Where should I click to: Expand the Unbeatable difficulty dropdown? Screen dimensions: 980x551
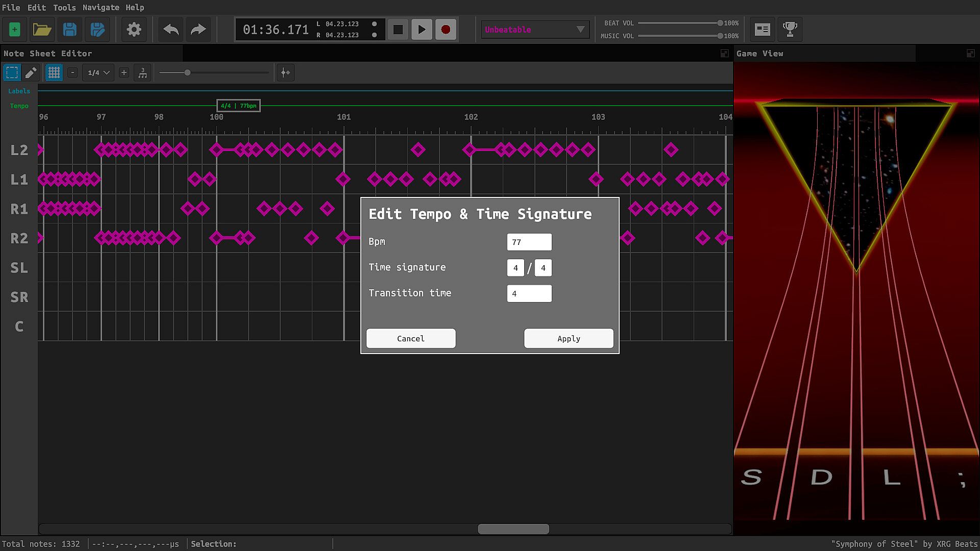pyautogui.click(x=535, y=30)
